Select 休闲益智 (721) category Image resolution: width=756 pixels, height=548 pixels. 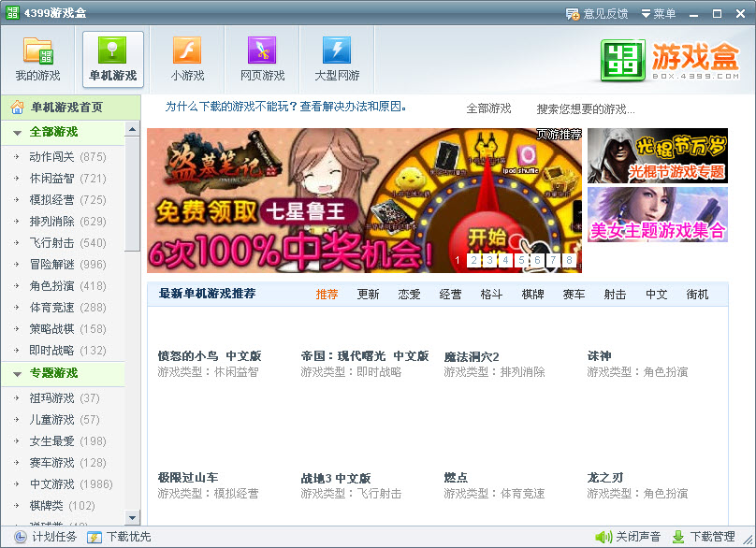67,179
